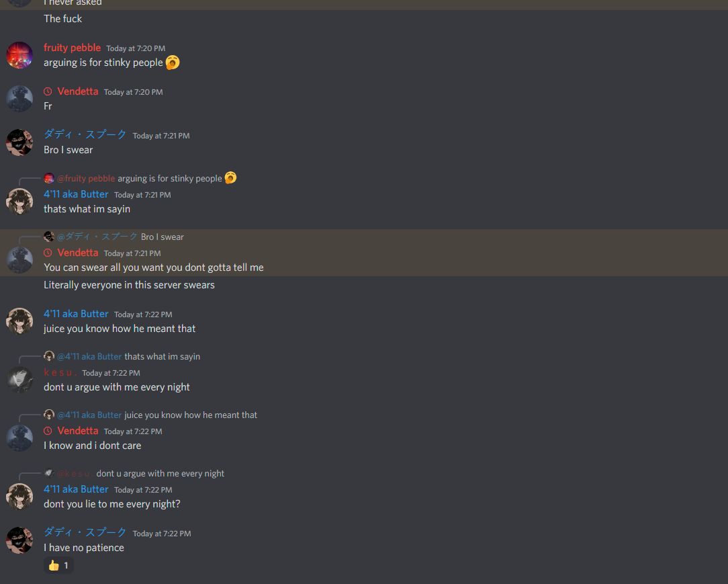This screenshot has width=728, height=584.
Task: Jump to replied message 'arguing is for stinky people'
Action: (x=169, y=178)
